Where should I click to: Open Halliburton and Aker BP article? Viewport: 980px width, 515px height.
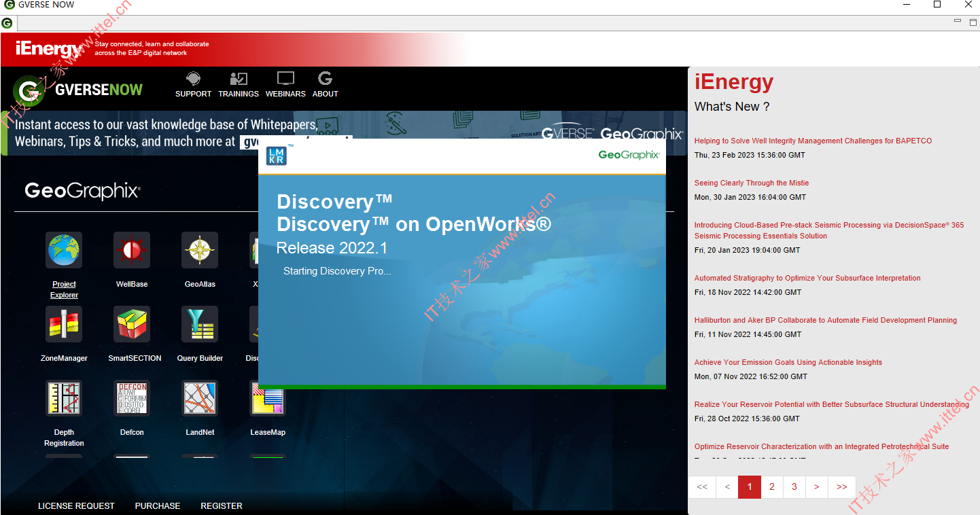pos(826,321)
